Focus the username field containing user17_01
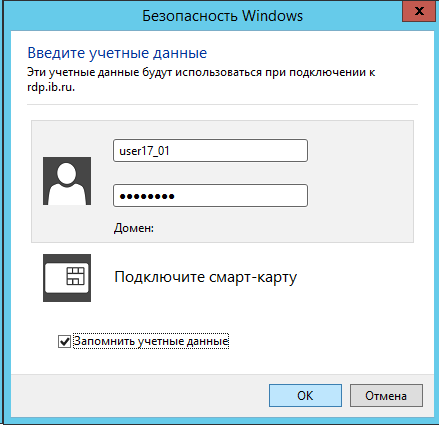 tap(210, 151)
